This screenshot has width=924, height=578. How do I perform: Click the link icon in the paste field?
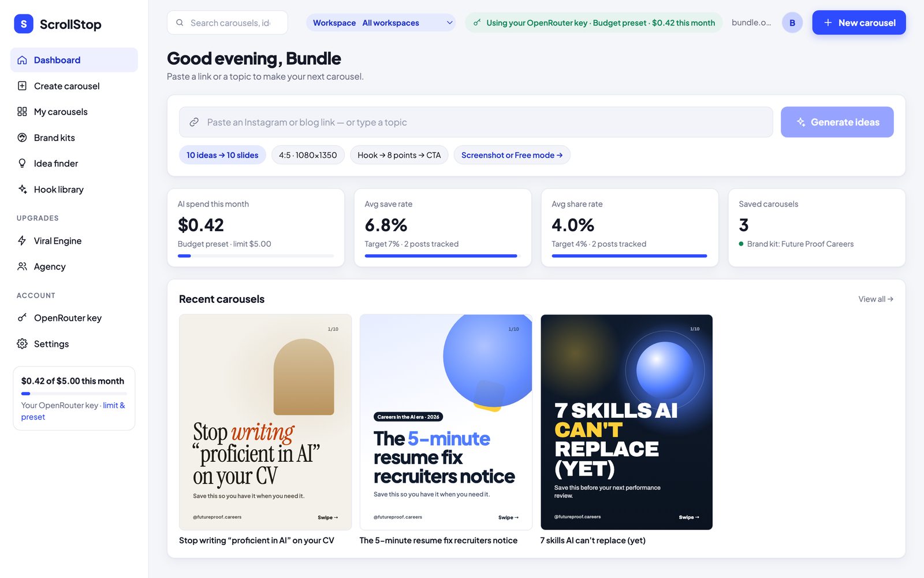click(194, 122)
